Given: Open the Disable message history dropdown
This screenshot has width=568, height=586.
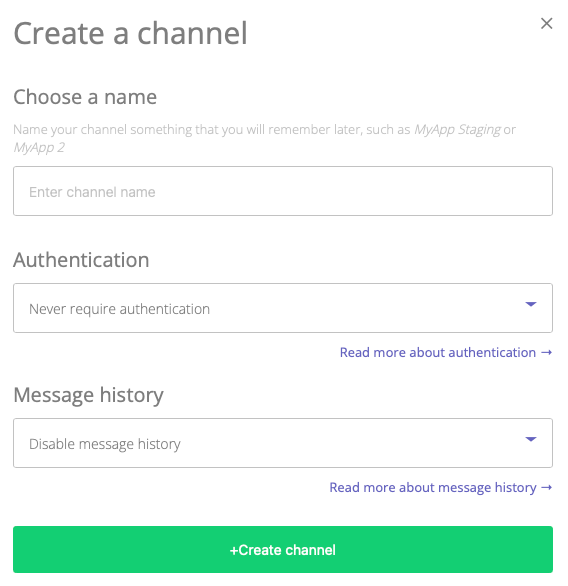Looking at the screenshot, I should coord(283,443).
